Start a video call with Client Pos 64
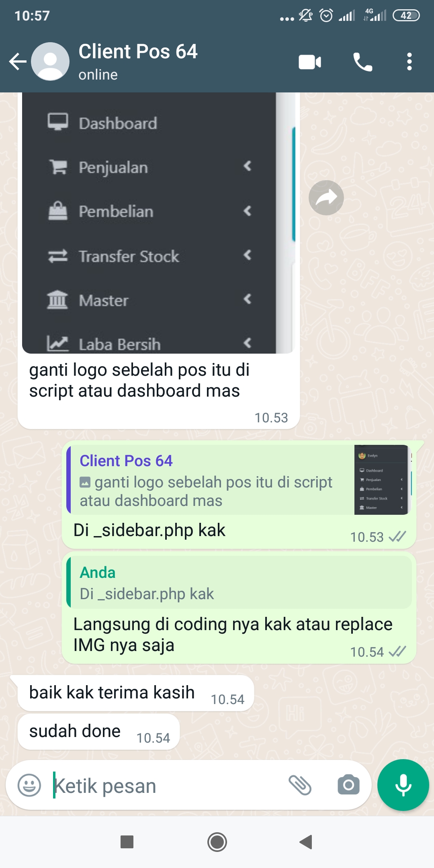 point(310,62)
